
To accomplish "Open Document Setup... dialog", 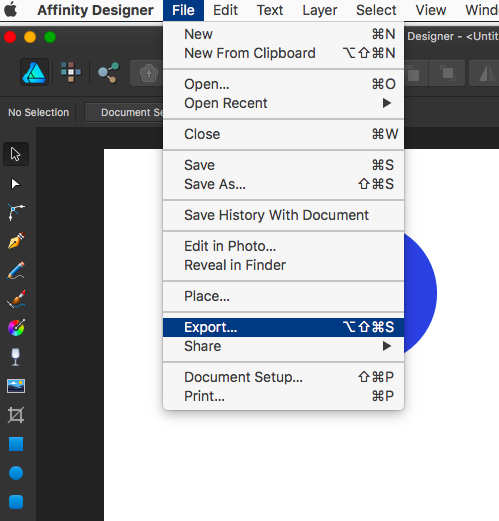I will 283,377.
